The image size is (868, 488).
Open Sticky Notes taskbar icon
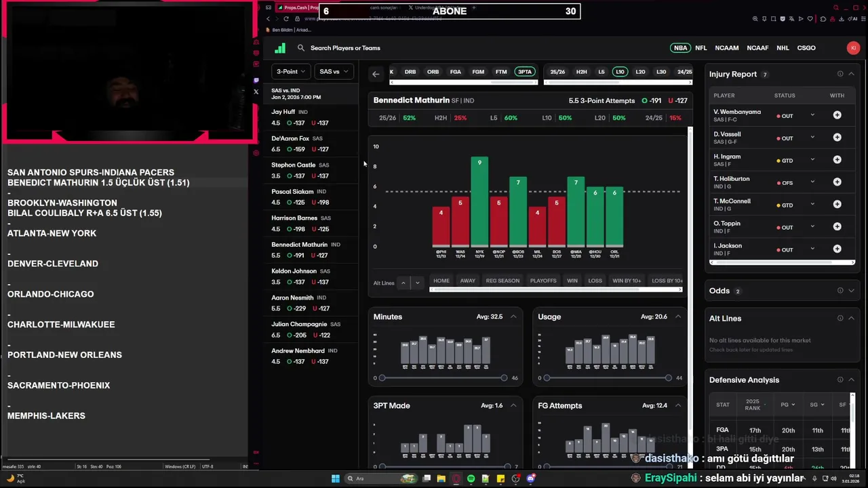click(500, 479)
